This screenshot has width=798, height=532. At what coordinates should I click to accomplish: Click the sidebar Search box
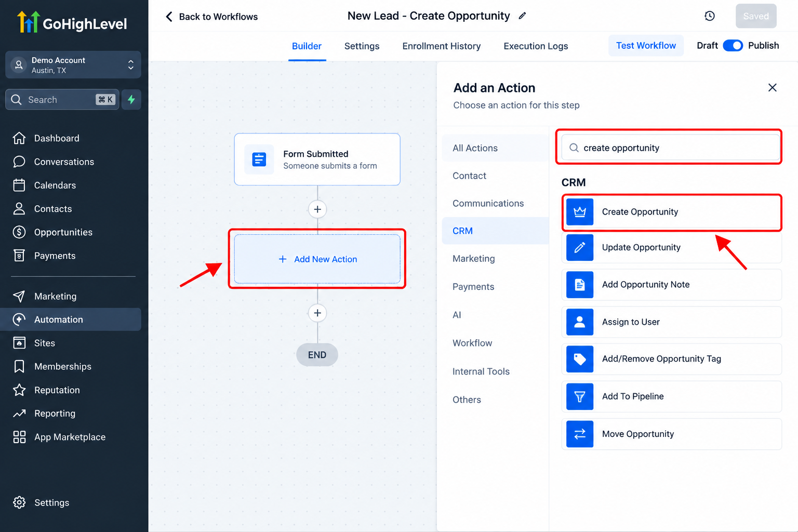point(62,99)
